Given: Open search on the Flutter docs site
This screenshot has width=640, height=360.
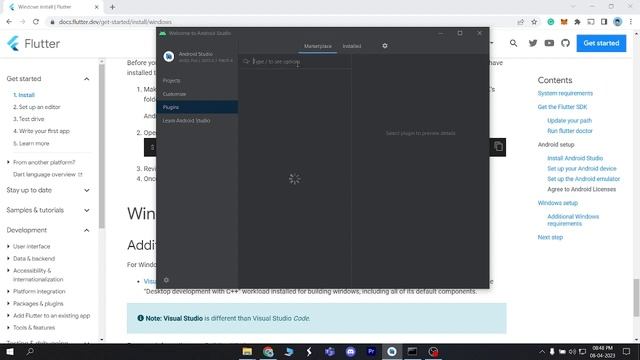Looking at the screenshot, I should [513, 43].
